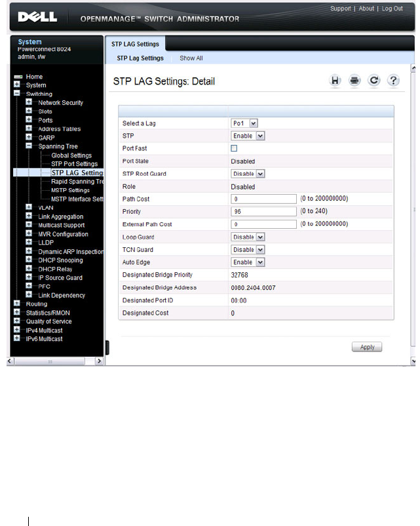Open the Auto Edge dropdown
420x526 pixels.
tap(248, 262)
